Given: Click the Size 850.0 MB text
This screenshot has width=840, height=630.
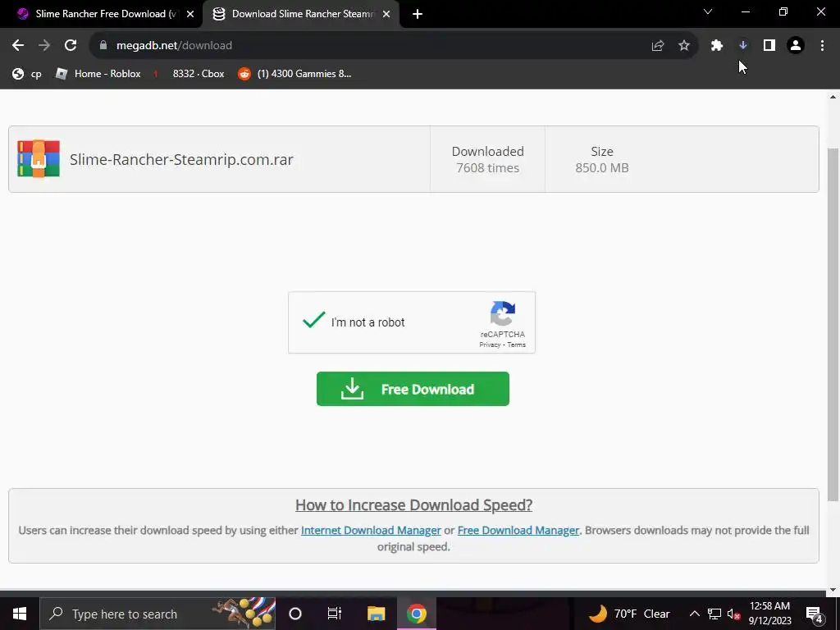Looking at the screenshot, I should point(601,160).
